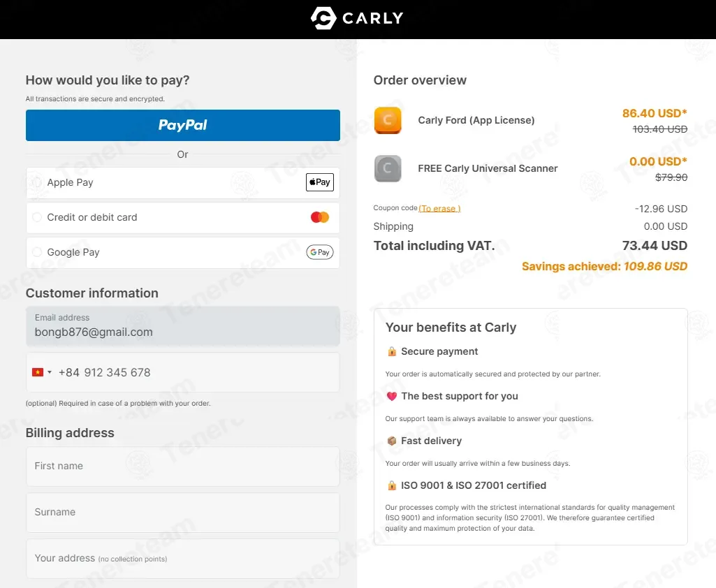Click the package icon beside Fast delivery
The width and height of the screenshot is (716, 588).
392,441
